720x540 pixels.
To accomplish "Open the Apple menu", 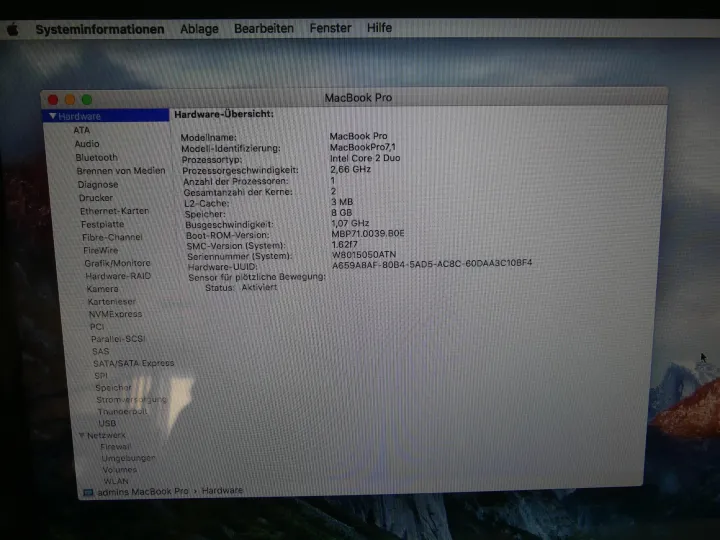I will [13, 29].
